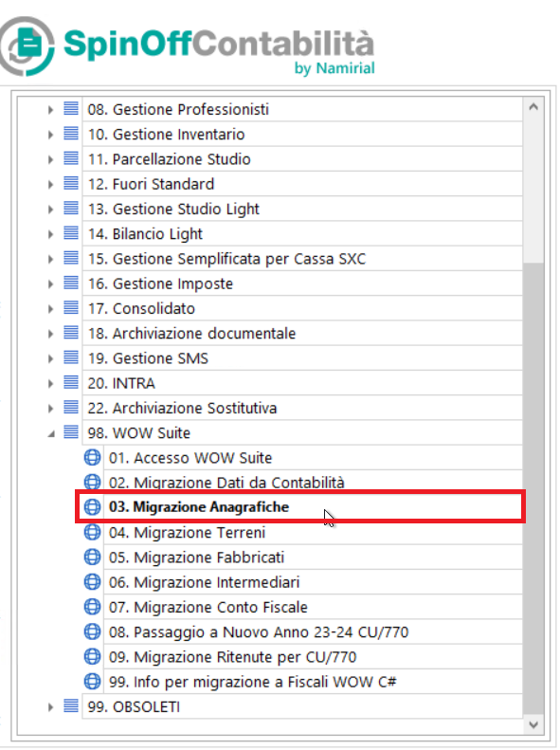Expand 20. INTRA tree node

tap(50, 383)
